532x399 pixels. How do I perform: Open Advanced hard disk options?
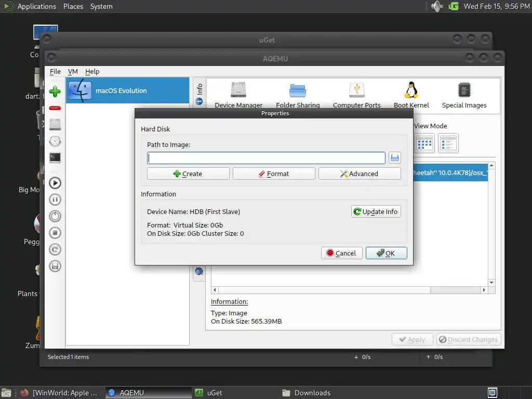(x=360, y=174)
